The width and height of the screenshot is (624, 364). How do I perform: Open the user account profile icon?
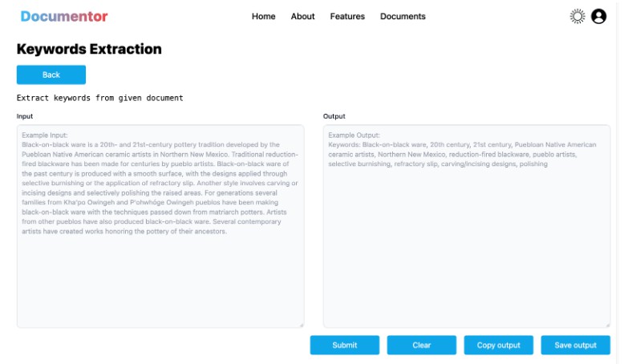tap(598, 16)
